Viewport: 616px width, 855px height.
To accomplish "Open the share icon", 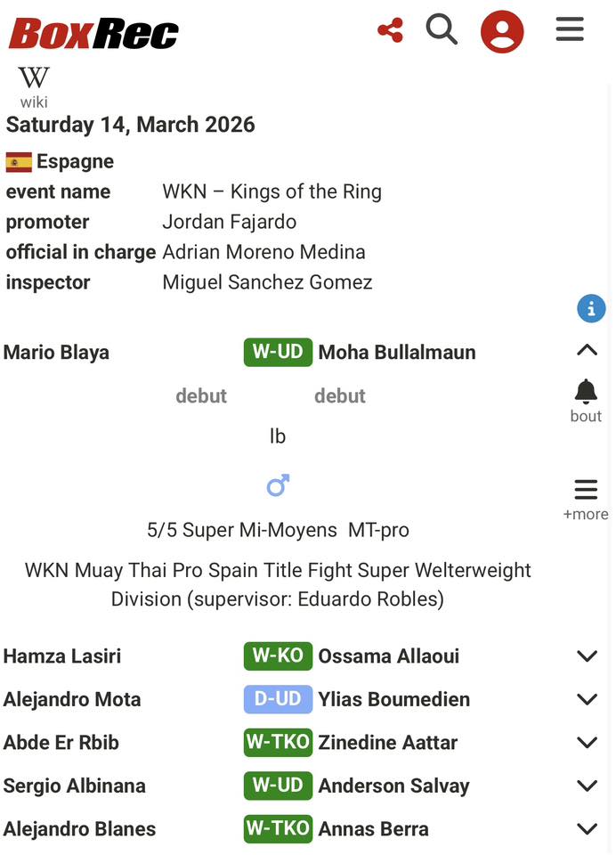I will coord(390,30).
